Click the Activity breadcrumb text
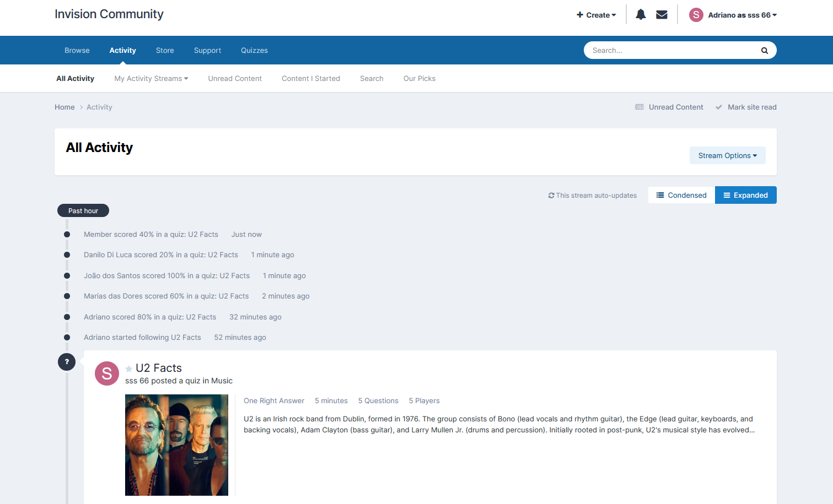Screen dimensions: 833x504 coord(99,107)
